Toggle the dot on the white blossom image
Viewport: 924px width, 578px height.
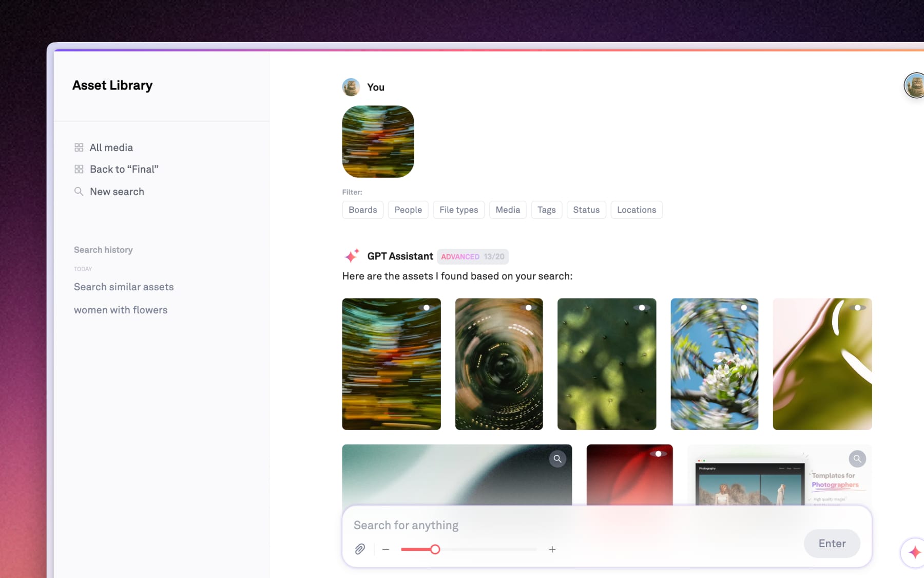(x=744, y=308)
